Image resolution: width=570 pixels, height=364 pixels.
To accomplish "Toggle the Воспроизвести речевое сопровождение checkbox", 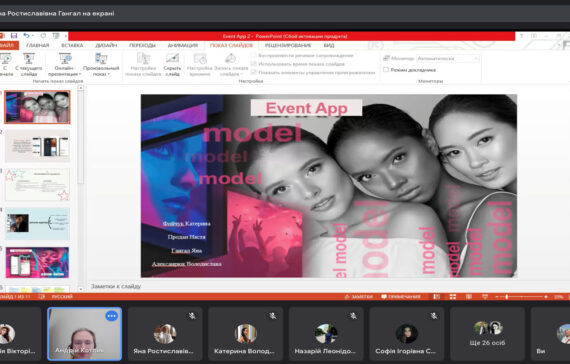I will pyautogui.click(x=254, y=56).
